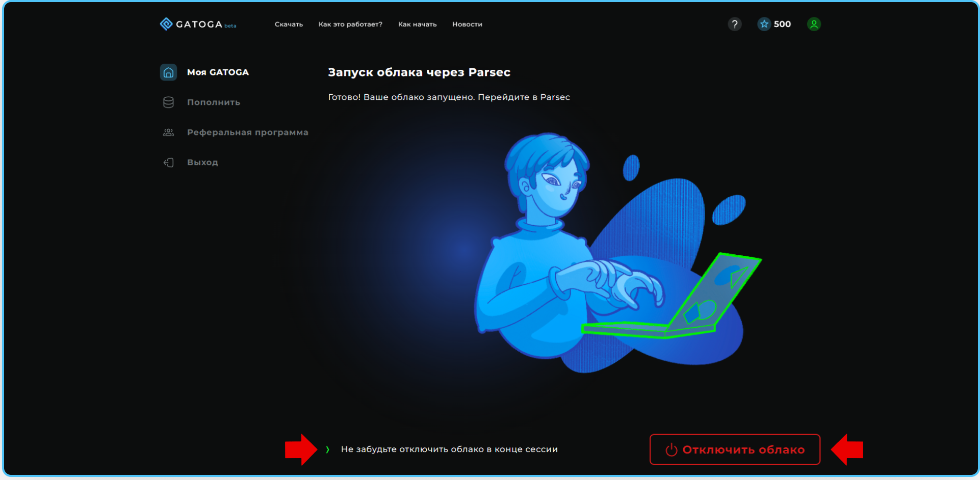Click the exit icon beside Выход
The image size is (980, 480).
(168, 163)
